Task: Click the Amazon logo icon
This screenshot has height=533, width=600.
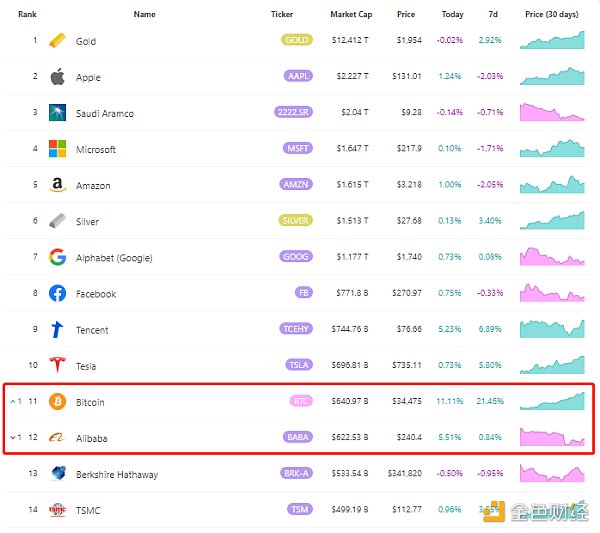Action: (58, 185)
